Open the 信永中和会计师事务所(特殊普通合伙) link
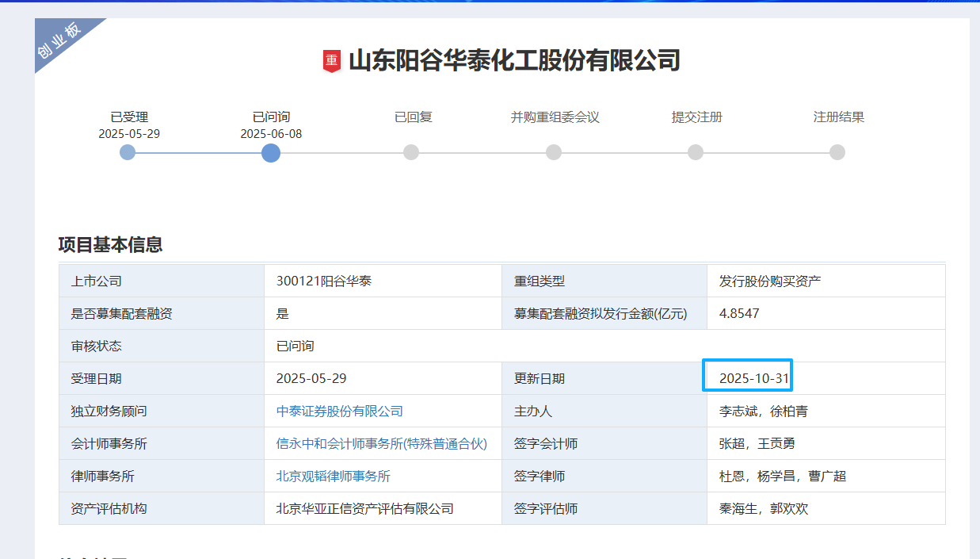Viewport: 980px width, 559px height. pos(381,443)
